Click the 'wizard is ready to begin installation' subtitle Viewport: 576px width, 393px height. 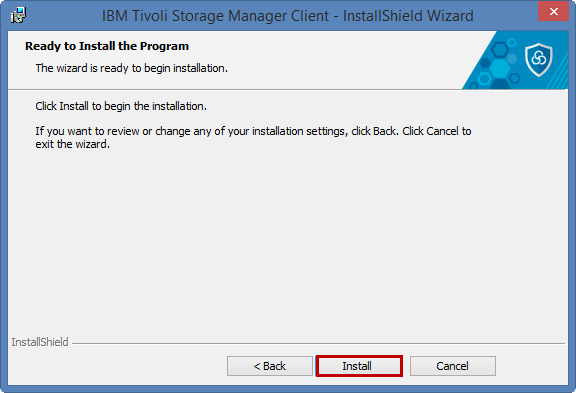point(132,68)
